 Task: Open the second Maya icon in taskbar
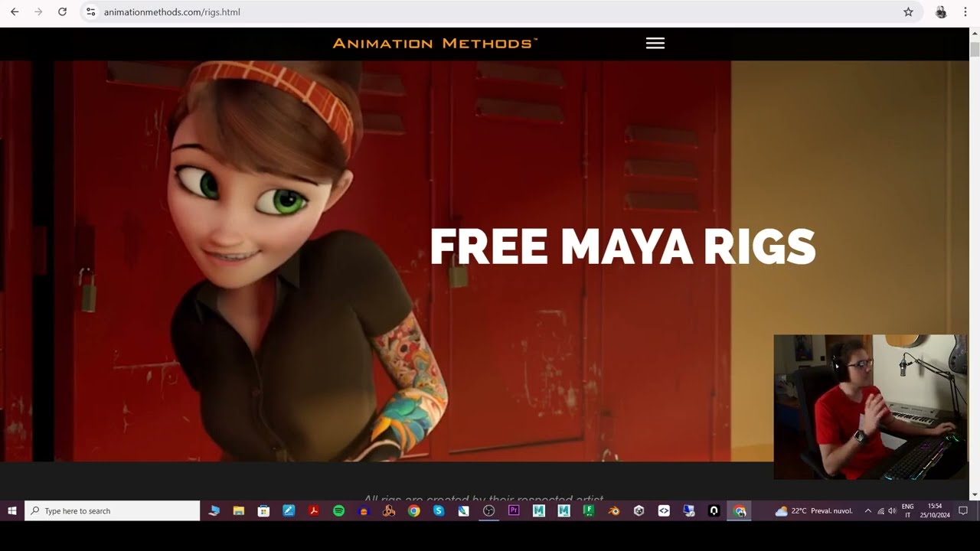point(564,510)
